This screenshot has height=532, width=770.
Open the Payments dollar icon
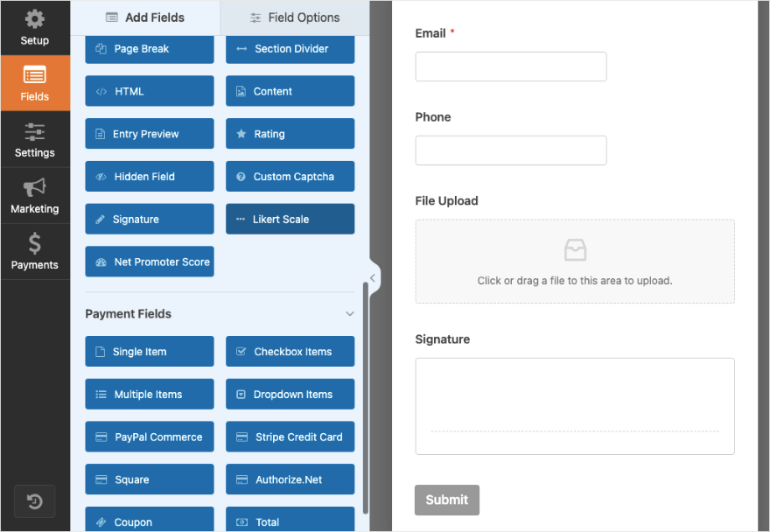35,243
